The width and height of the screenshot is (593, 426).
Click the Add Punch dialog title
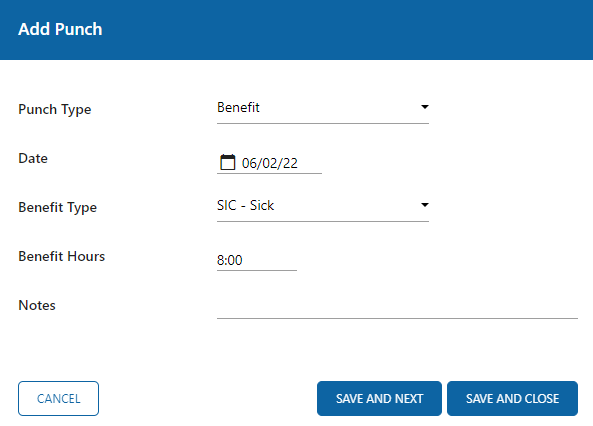pos(60,29)
